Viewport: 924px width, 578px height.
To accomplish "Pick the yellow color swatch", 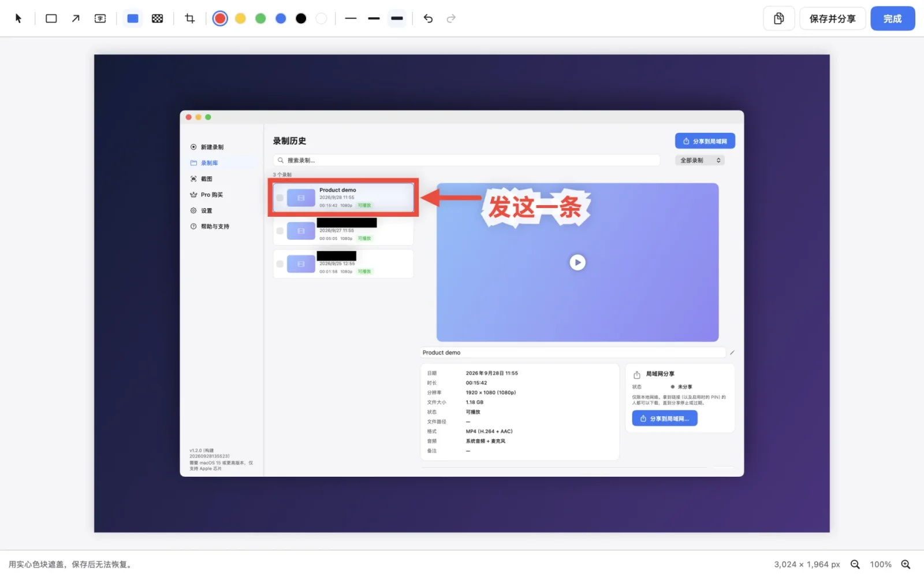I will [x=240, y=18].
